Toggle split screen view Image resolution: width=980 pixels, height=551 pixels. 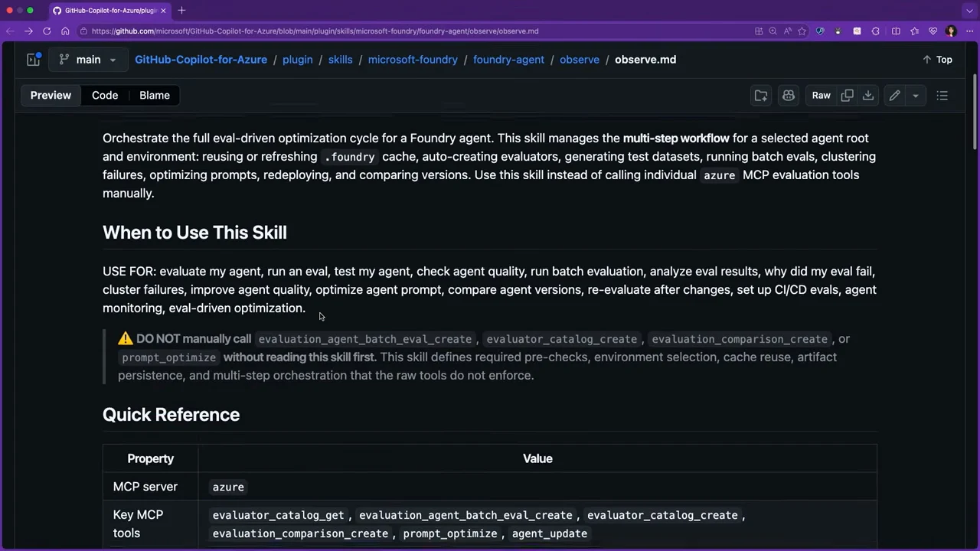tap(896, 31)
